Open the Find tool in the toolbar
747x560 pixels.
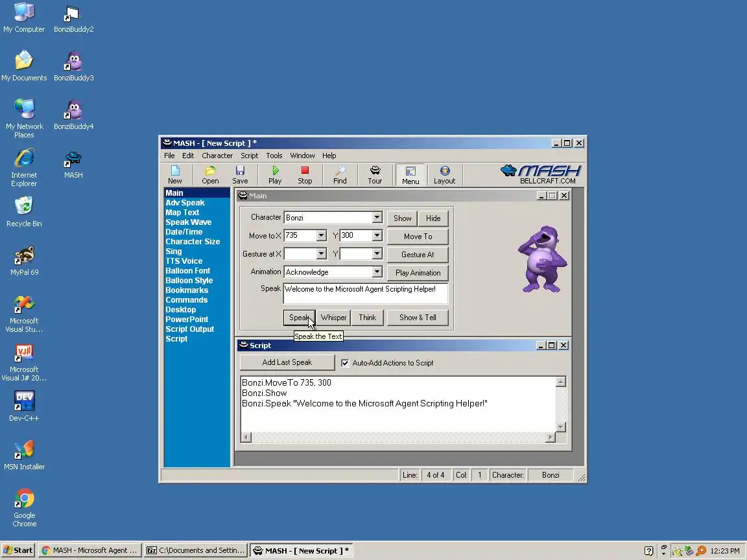click(x=340, y=175)
